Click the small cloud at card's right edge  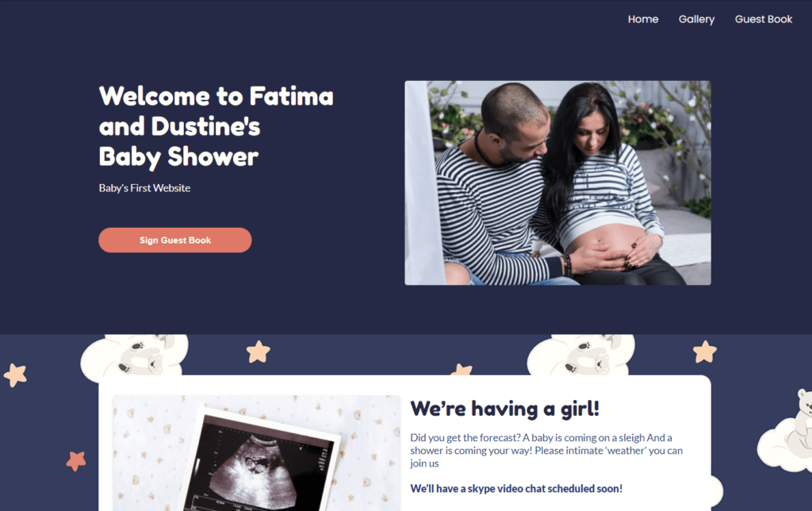pyautogui.click(x=716, y=491)
